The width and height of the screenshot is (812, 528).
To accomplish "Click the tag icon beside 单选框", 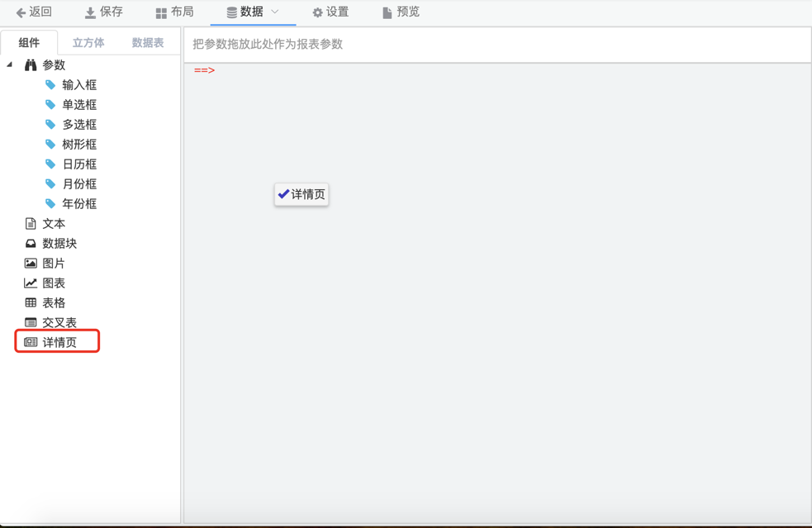I will tap(50, 104).
